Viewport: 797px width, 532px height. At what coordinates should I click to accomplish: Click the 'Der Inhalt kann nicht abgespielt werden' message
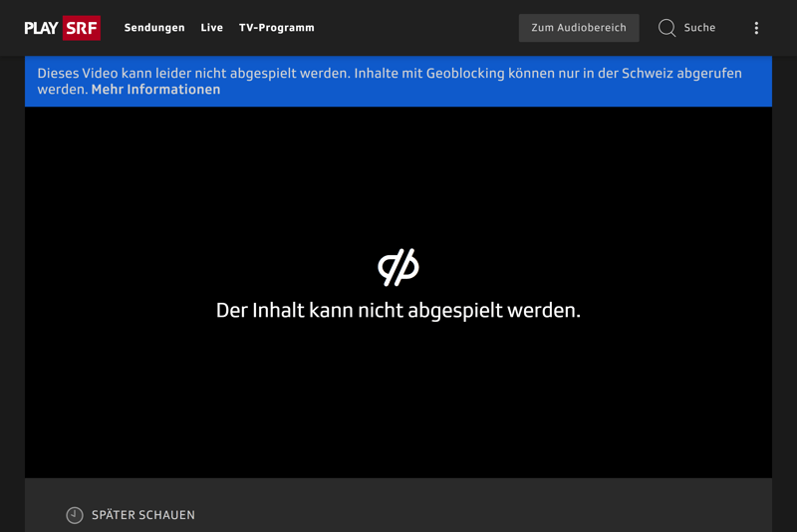pyautogui.click(x=398, y=311)
